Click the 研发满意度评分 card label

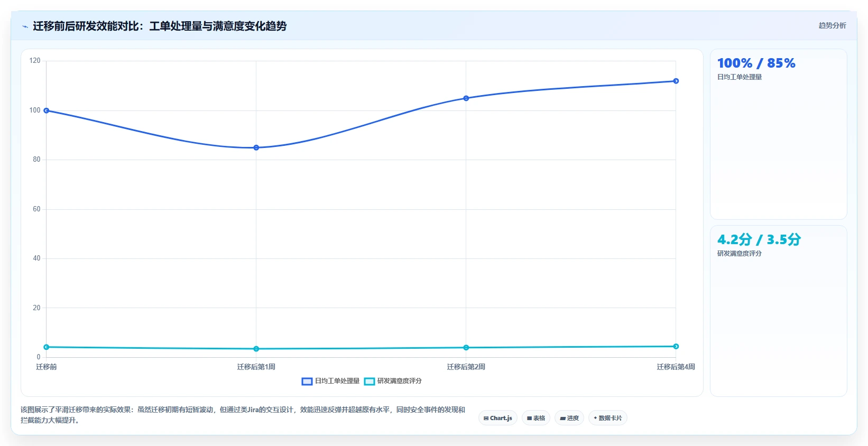tap(740, 254)
